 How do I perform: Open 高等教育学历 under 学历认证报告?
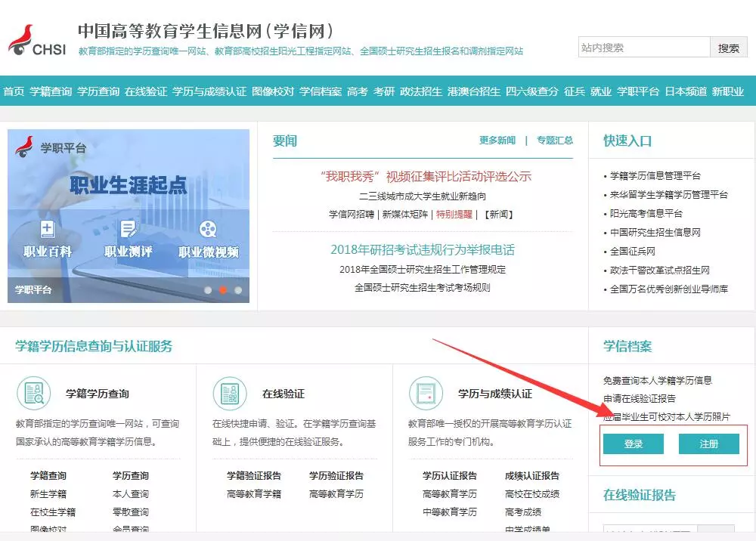pyautogui.click(x=450, y=494)
